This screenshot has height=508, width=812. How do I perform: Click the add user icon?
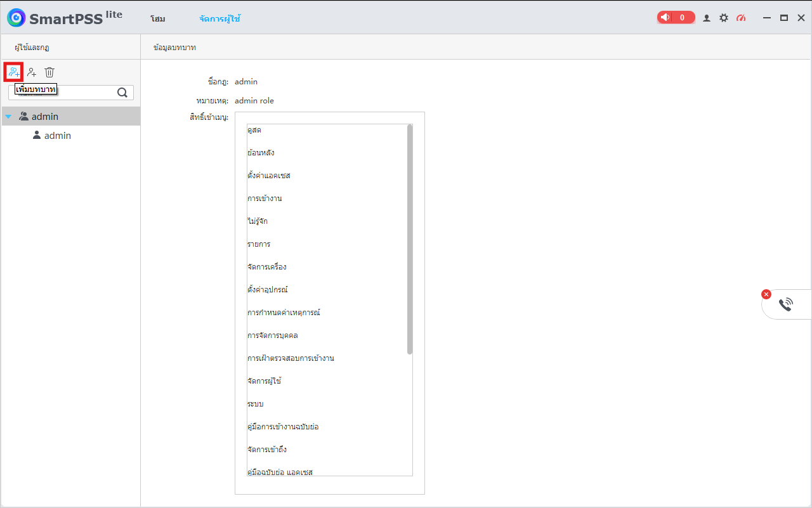pos(32,72)
